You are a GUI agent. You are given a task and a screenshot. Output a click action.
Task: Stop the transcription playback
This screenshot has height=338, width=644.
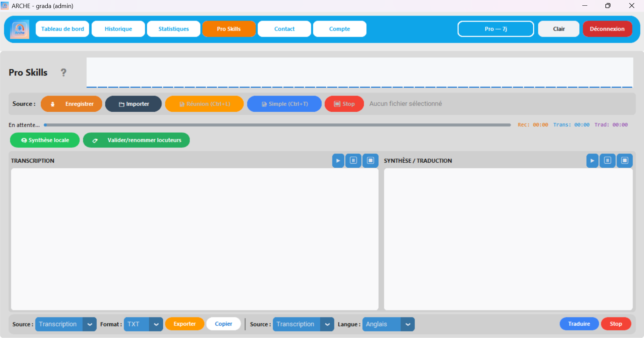(x=370, y=161)
